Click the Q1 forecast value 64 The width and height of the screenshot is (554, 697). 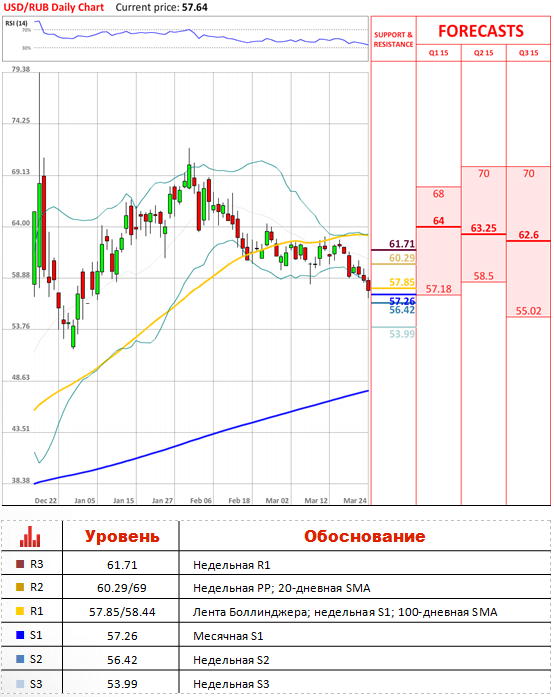[438, 221]
